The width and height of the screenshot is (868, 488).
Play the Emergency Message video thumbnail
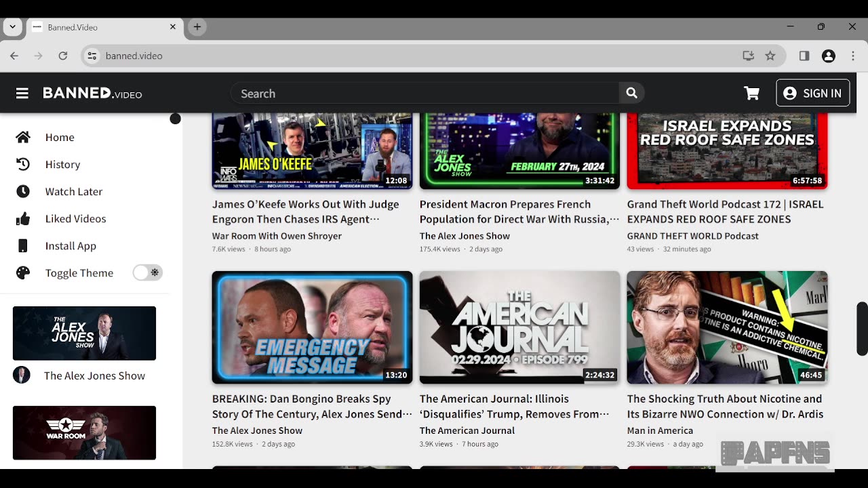coord(312,327)
